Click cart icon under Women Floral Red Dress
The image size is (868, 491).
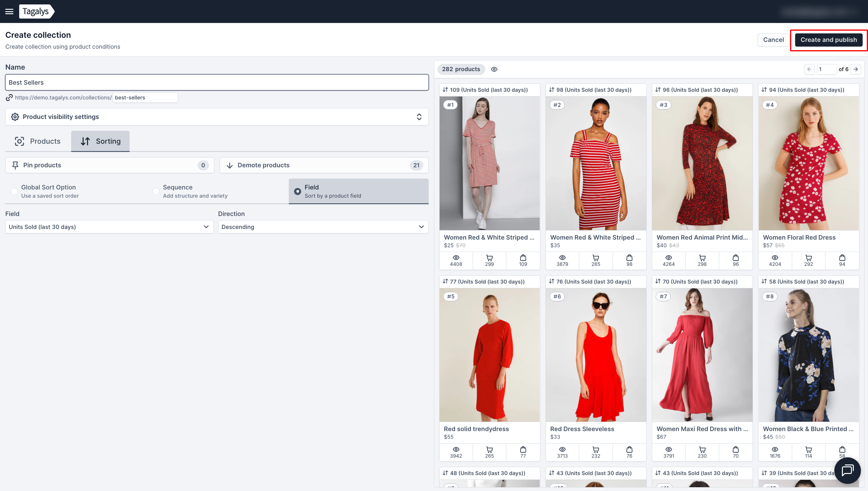808,258
